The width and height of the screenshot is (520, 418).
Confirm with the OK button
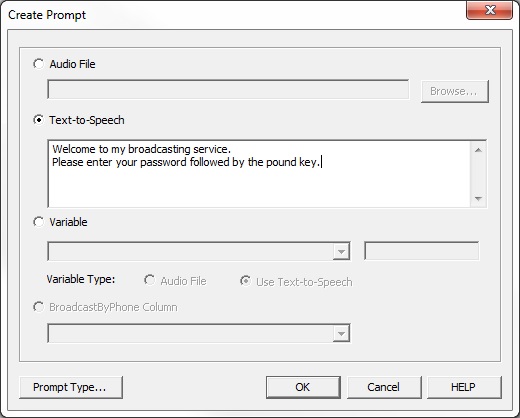(x=303, y=387)
